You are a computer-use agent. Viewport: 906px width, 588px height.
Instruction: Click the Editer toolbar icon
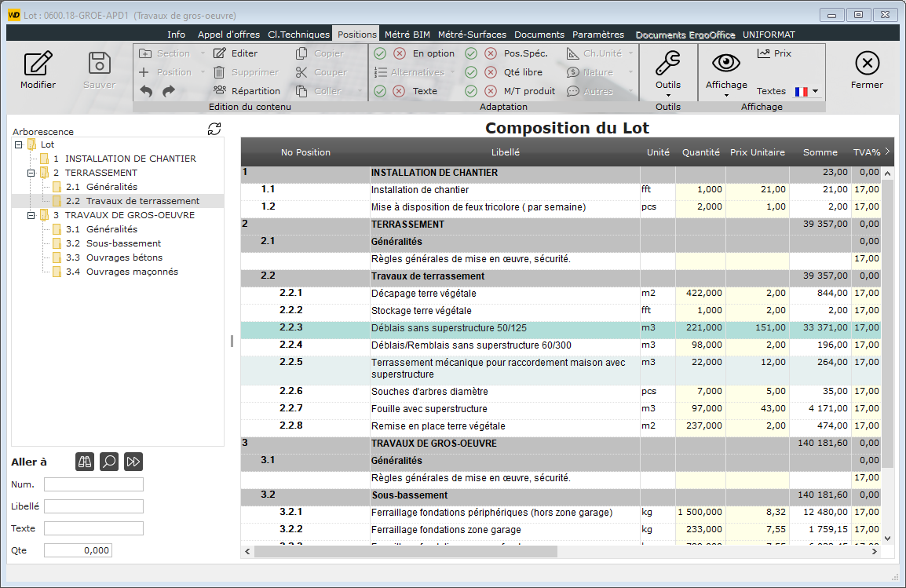220,53
